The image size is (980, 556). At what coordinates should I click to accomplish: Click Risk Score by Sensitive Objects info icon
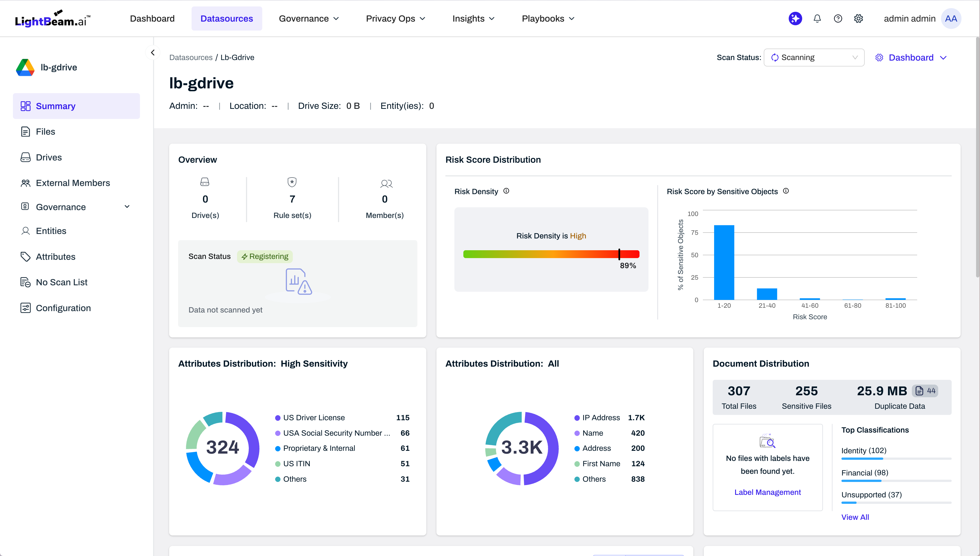click(x=786, y=191)
